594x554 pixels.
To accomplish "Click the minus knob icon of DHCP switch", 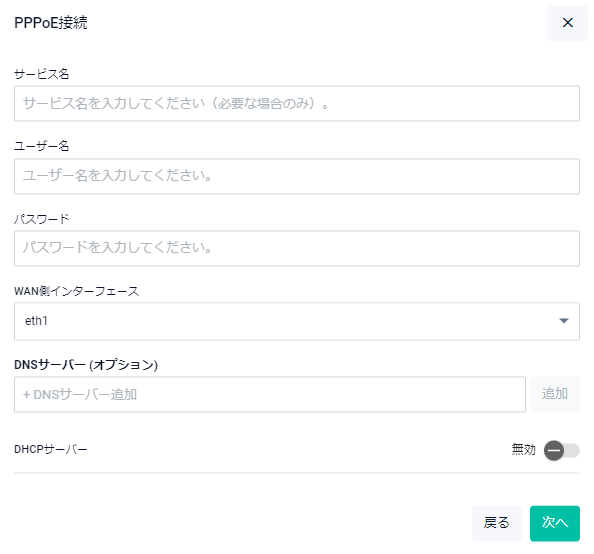I will [x=554, y=451].
